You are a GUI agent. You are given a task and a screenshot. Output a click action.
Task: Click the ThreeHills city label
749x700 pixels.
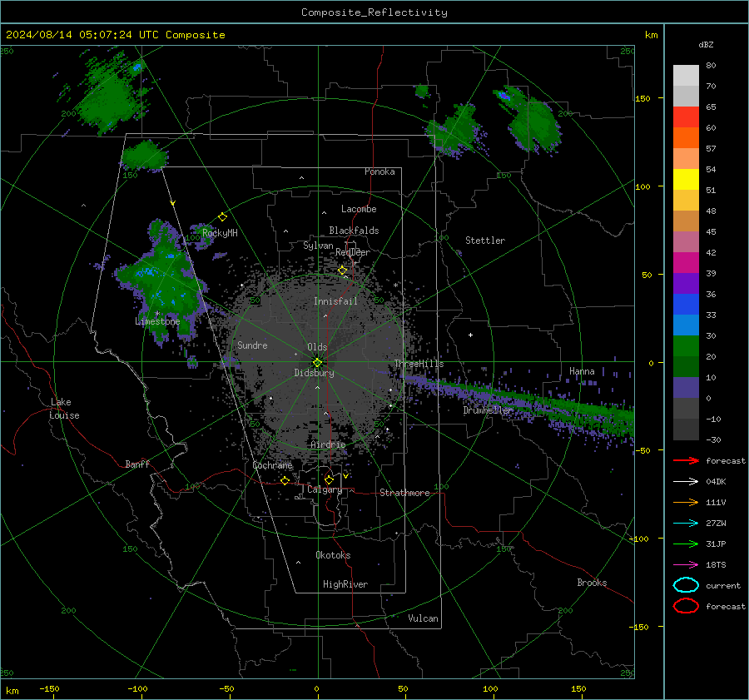point(419,364)
